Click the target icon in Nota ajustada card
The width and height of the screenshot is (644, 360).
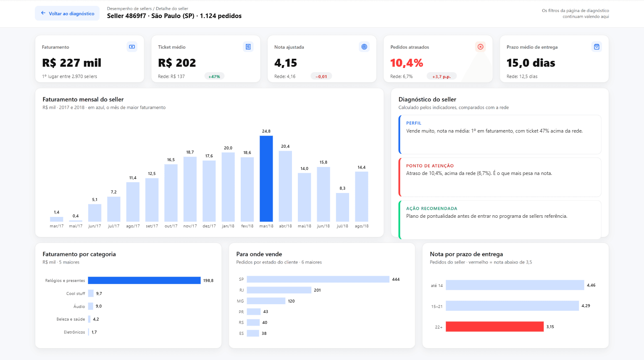click(x=364, y=47)
